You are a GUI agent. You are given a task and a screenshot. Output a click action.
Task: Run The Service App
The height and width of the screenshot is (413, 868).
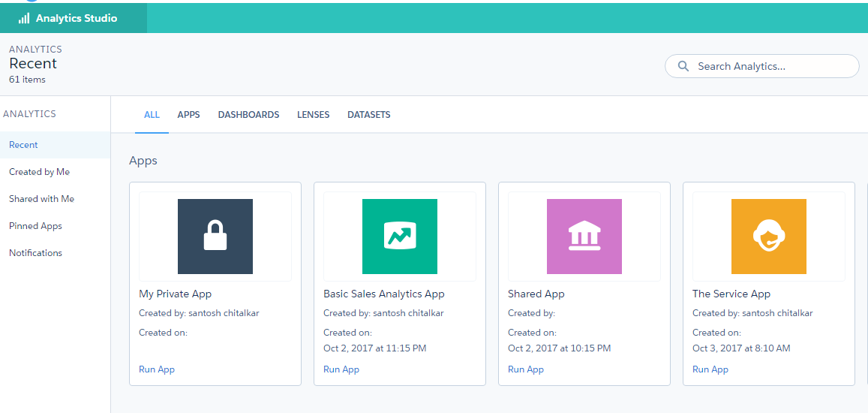click(x=710, y=369)
